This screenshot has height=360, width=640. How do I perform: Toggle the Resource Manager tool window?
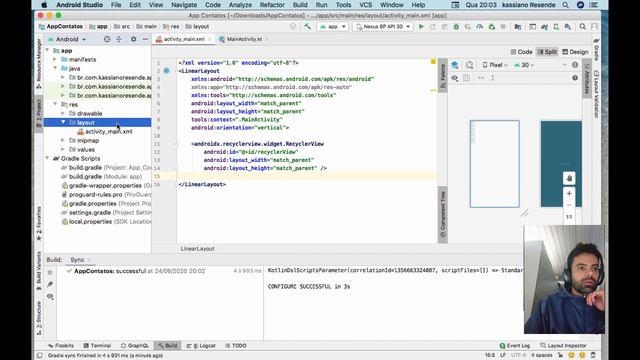tap(39, 63)
